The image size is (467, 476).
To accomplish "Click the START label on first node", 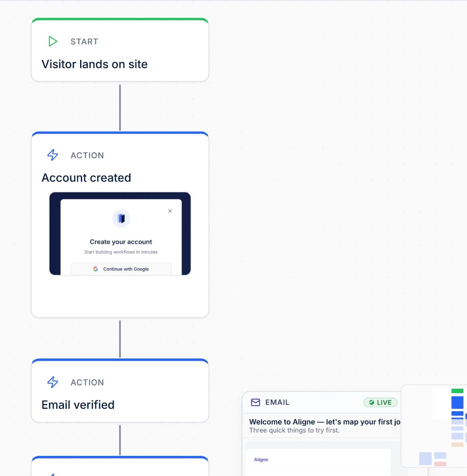I will tap(85, 41).
